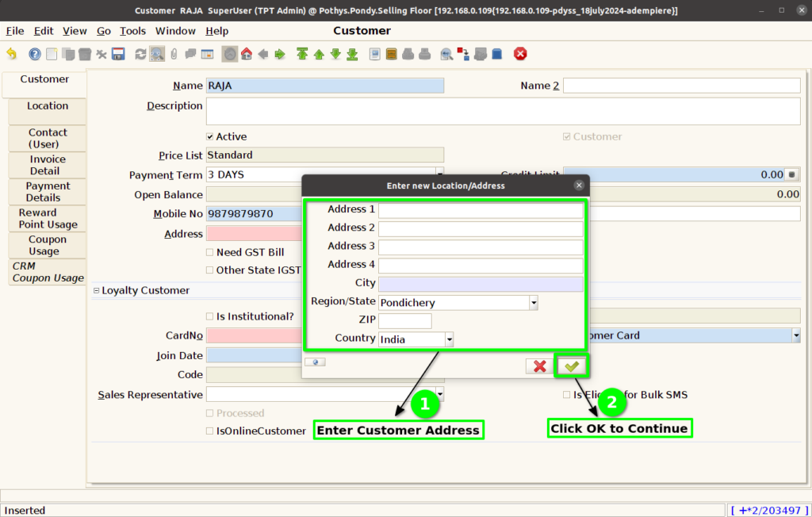Image resolution: width=812 pixels, height=517 pixels.
Task: Switch to the Invoice Detail tab
Action: 47,165
